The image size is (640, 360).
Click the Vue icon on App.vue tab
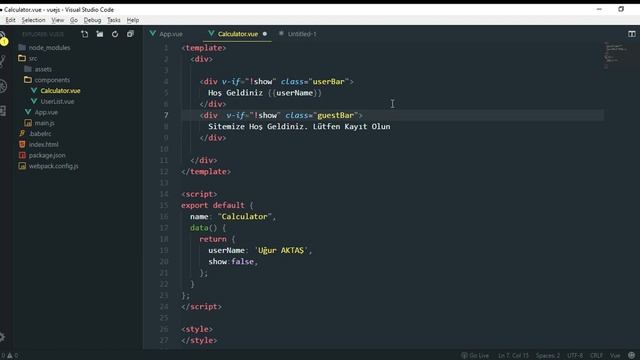pyautogui.click(x=153, y=34)
